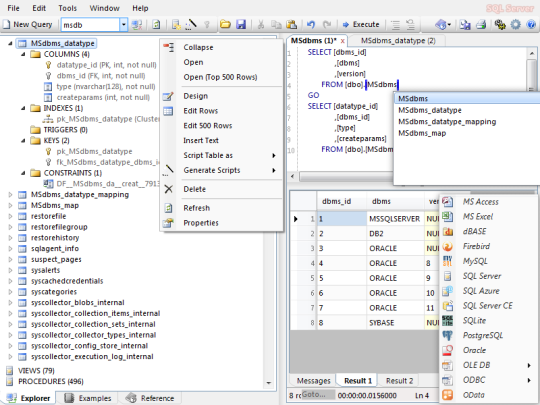Click the Execute button
Screen dimensions: 540x405
point(361,24)
